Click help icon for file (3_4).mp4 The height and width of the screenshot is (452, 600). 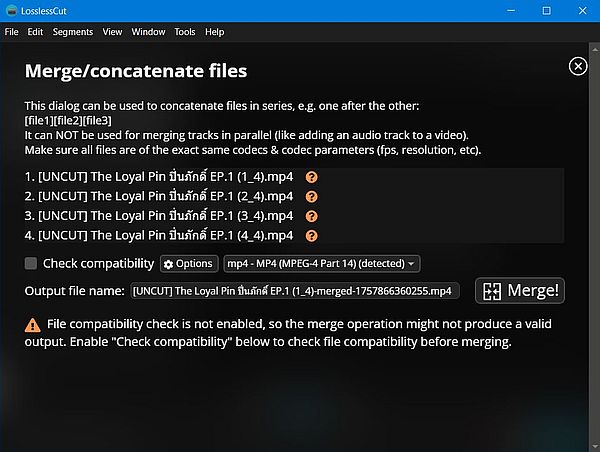pos(311,216)
